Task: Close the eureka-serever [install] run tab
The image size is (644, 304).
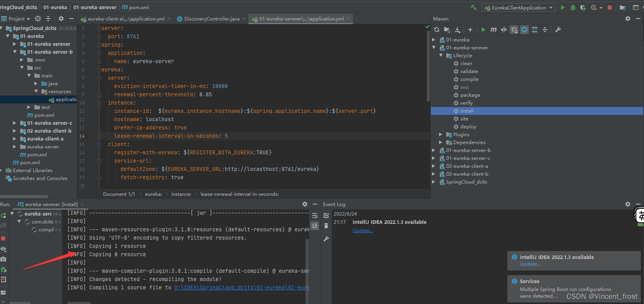Action: [x=82, y=205]
